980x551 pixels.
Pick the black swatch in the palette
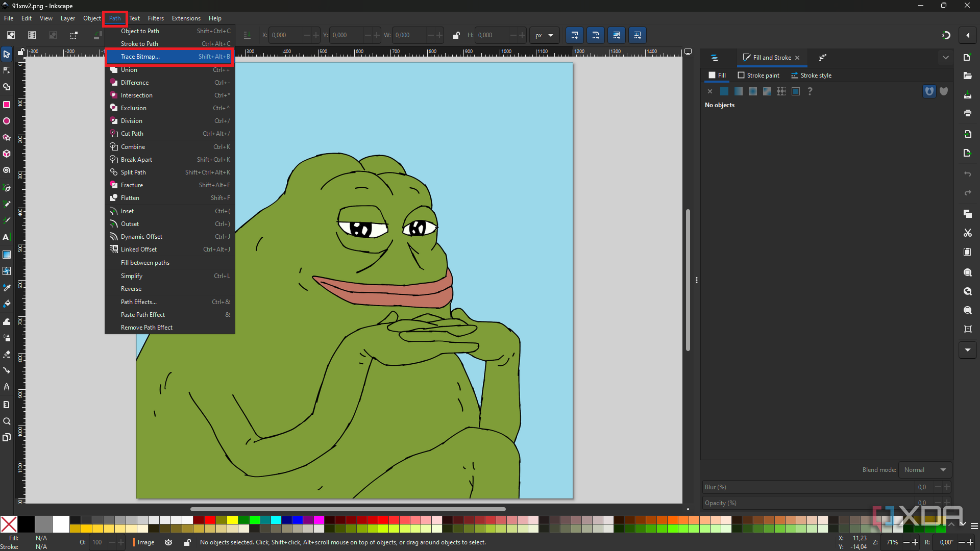[x=26, y=524]
